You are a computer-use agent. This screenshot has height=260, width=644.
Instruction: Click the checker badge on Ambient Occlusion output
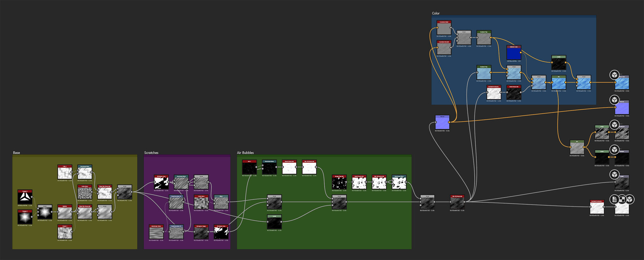[x=622, y=199]
